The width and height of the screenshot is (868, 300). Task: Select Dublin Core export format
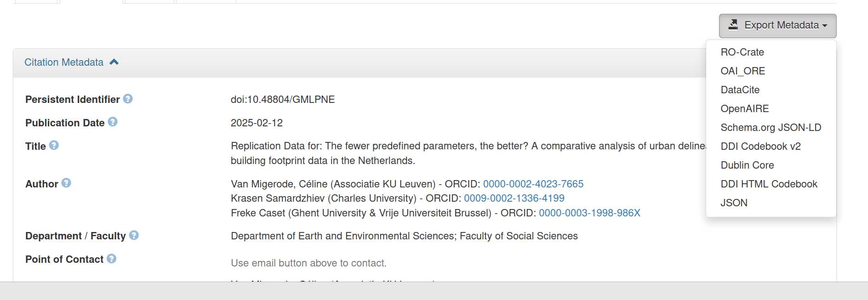pyautogui.click(x=747, y=165)
